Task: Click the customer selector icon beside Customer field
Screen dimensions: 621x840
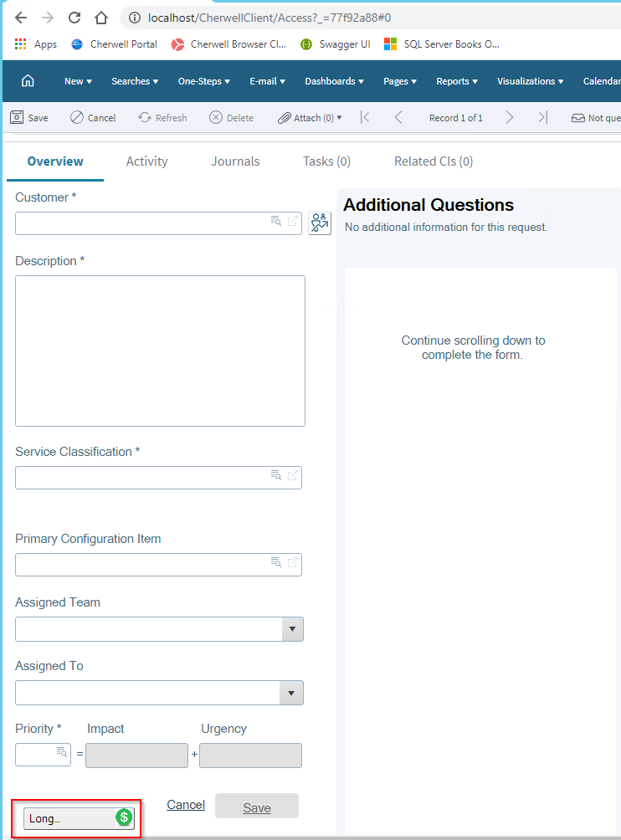Action: (x=320, y=223)
